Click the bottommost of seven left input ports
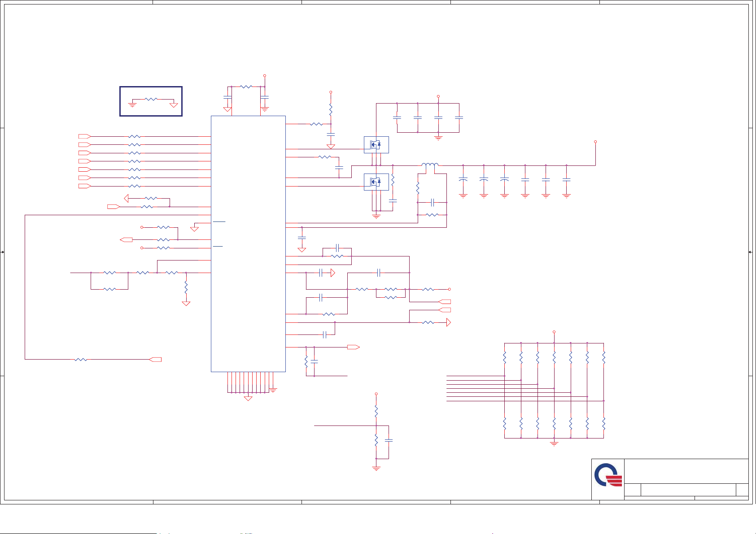The height and width of the screenshot is (534, 756). click(x=84, y=186)
